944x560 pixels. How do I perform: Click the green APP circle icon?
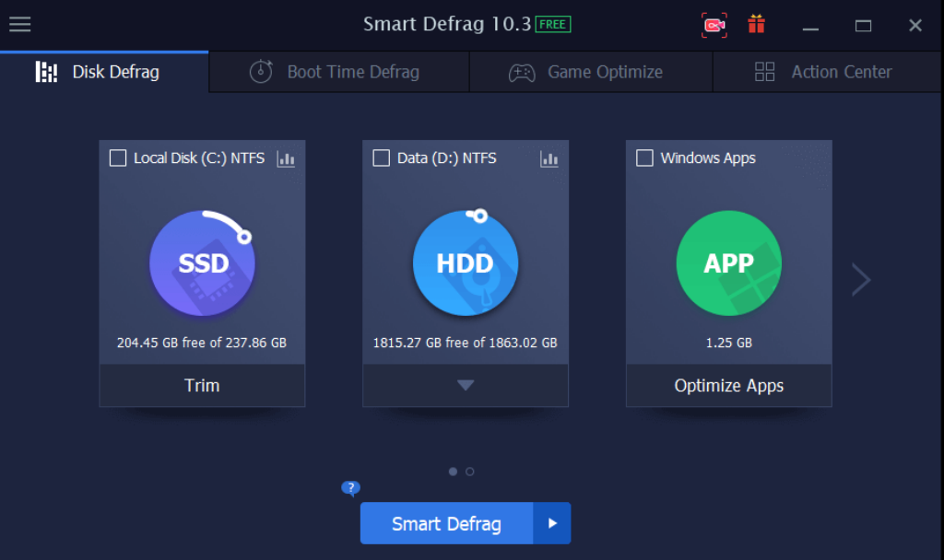pyautogui.click(x=729, y=262)
